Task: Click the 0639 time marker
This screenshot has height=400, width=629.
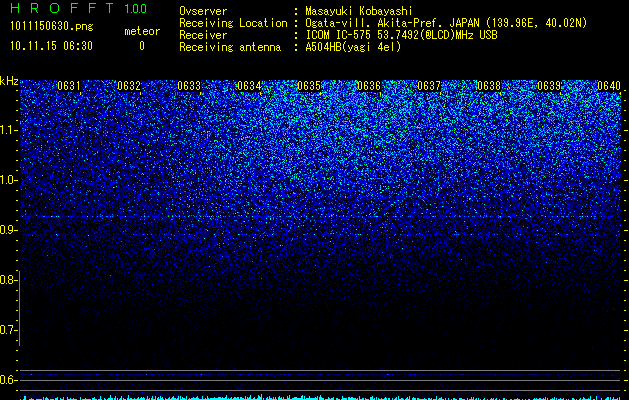Action: 549,86
